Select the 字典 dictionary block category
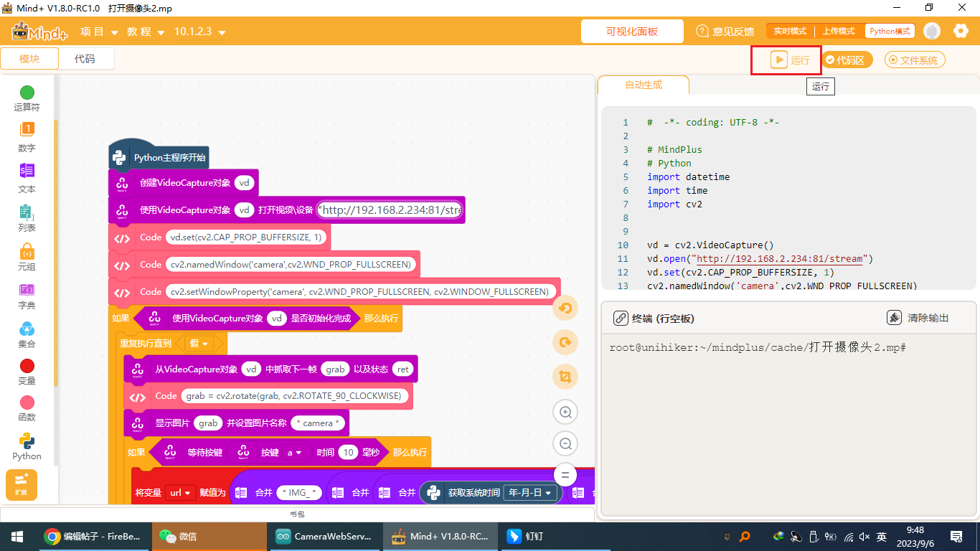 tap(27, 296)
